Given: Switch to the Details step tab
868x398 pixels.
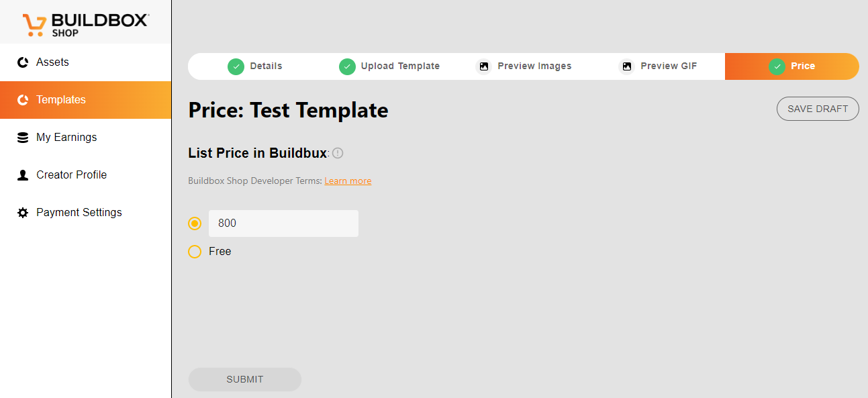Looking at the screenshot, I should (255, 66).
